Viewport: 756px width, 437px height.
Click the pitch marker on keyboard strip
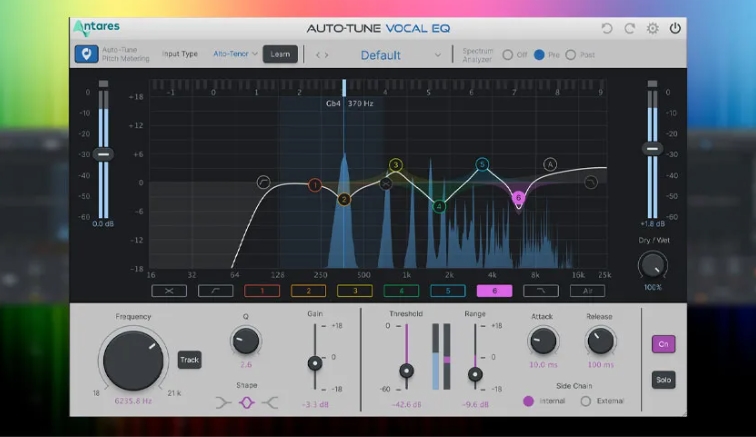(x=344, y=88)
